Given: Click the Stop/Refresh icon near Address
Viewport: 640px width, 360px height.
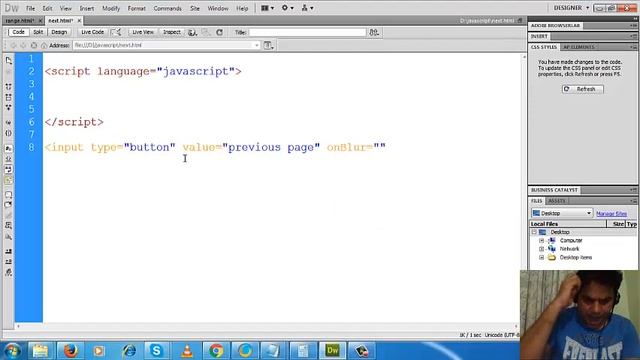Looking at the screenshot, I should click(x=34, y=45).
